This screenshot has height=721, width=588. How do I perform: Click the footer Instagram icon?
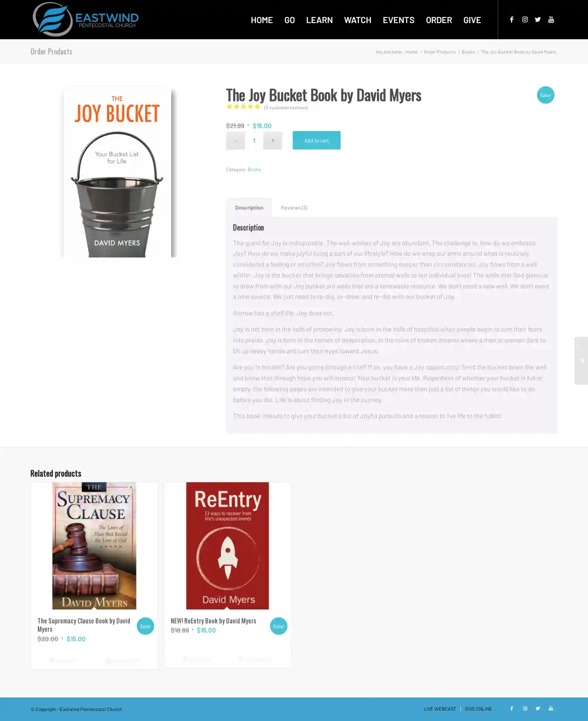525,708
